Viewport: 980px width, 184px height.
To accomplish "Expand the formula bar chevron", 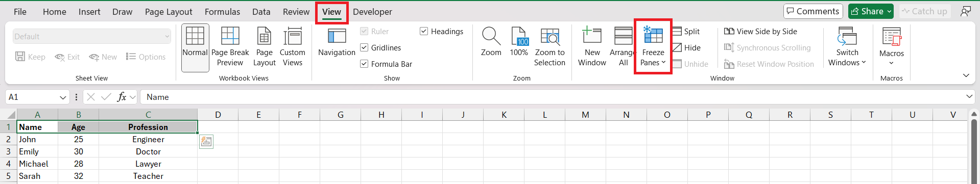I will [x=969, y=97].
